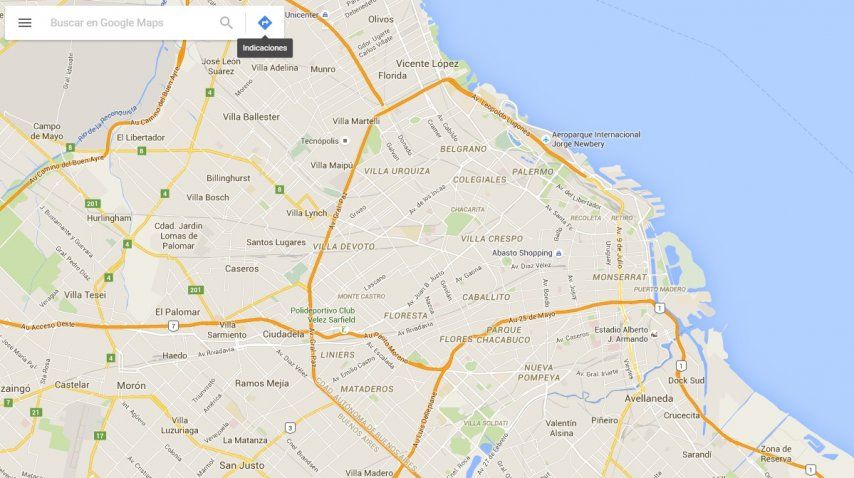
Task: Select the Aeroparque Jorge Newbery airport icon
Action: (x=546, y=139)
